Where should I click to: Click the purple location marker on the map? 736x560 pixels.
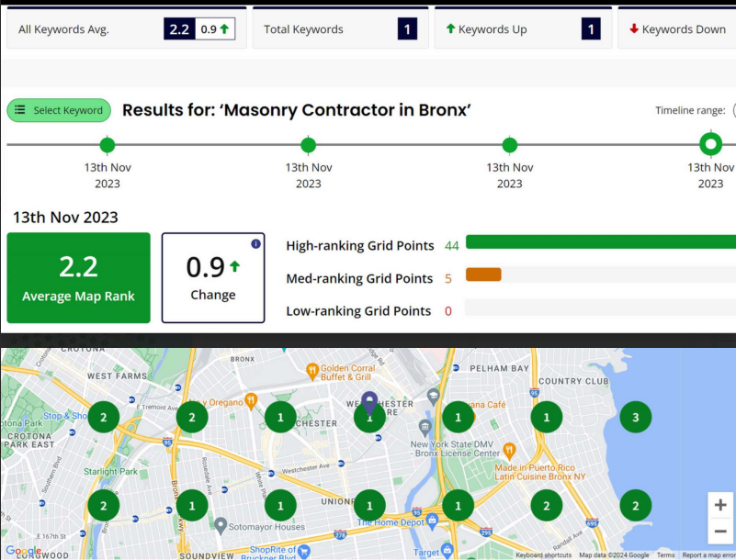[368, 397]
